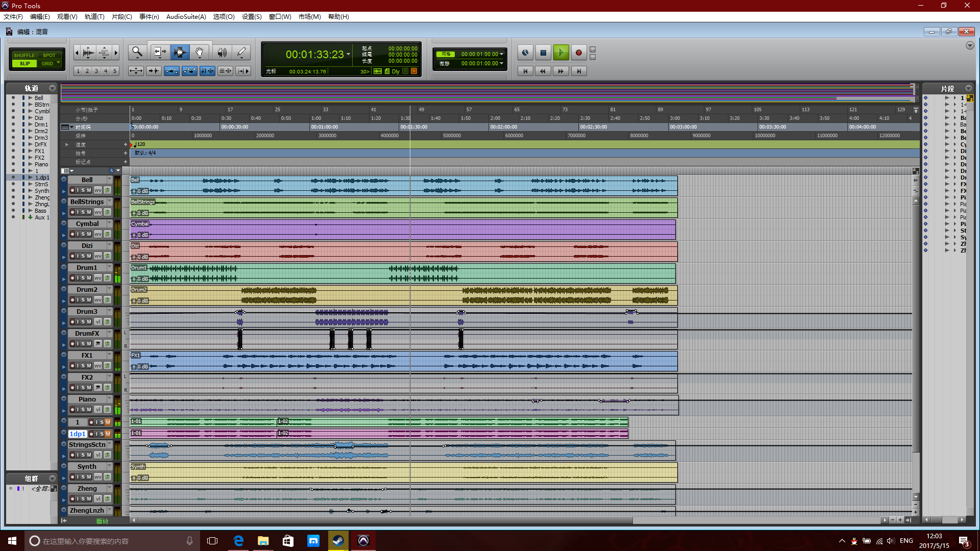Open Steam from the taskbar
The image size is (980, 551).
click(338, 541)
